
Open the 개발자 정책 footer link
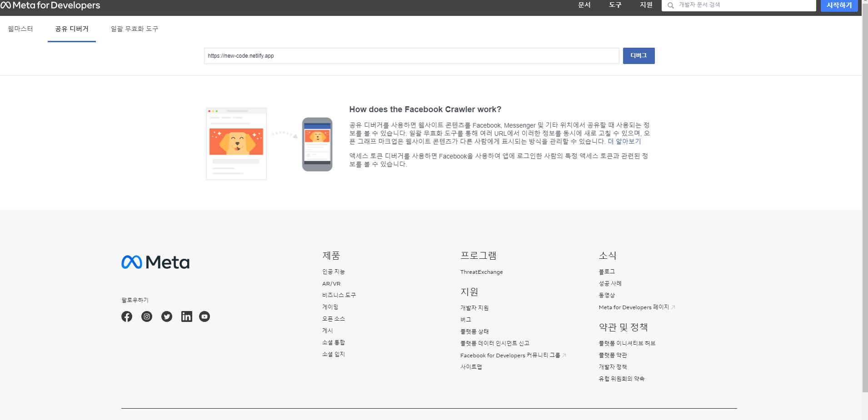613,367
